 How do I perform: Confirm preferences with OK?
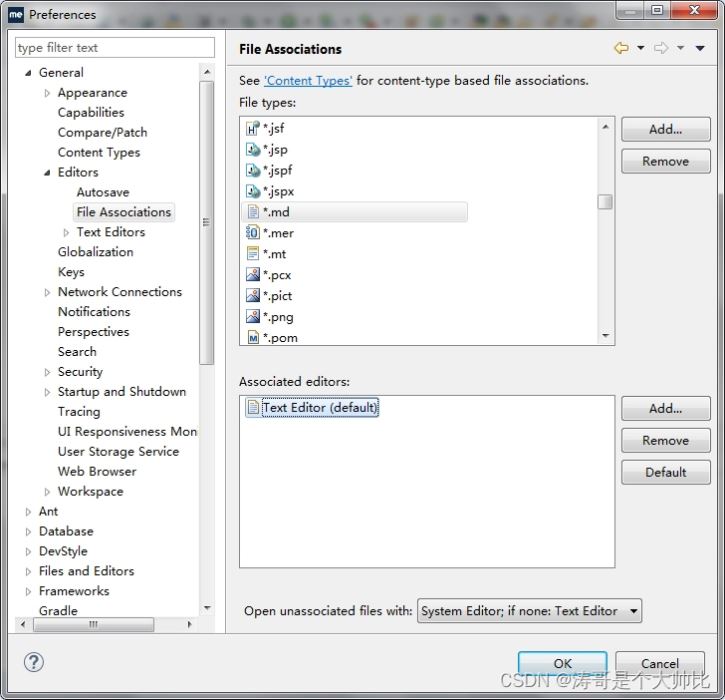(563, 663)
